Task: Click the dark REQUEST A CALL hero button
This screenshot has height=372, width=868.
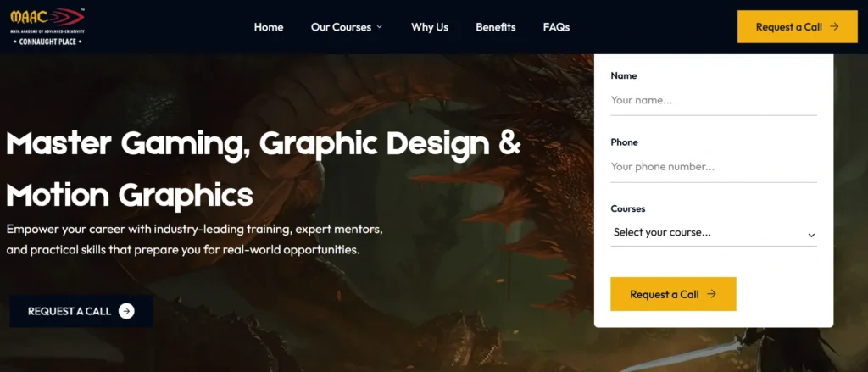Action: pyautogui.click(x=81, y=311)
